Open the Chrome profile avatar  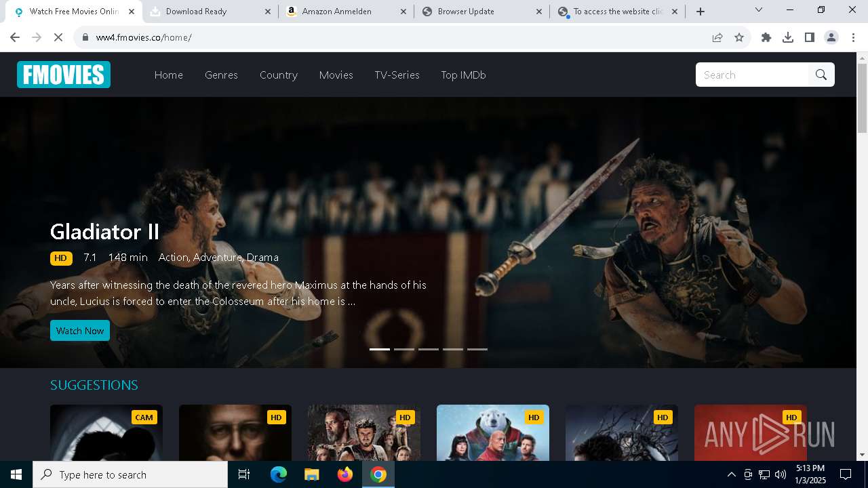[x=831, y=37]
